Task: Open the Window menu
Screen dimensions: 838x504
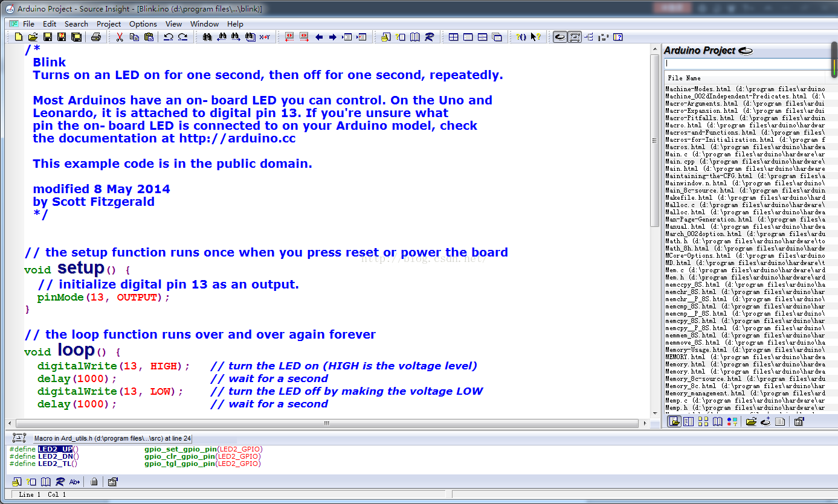Action: (x=204, y=24)
